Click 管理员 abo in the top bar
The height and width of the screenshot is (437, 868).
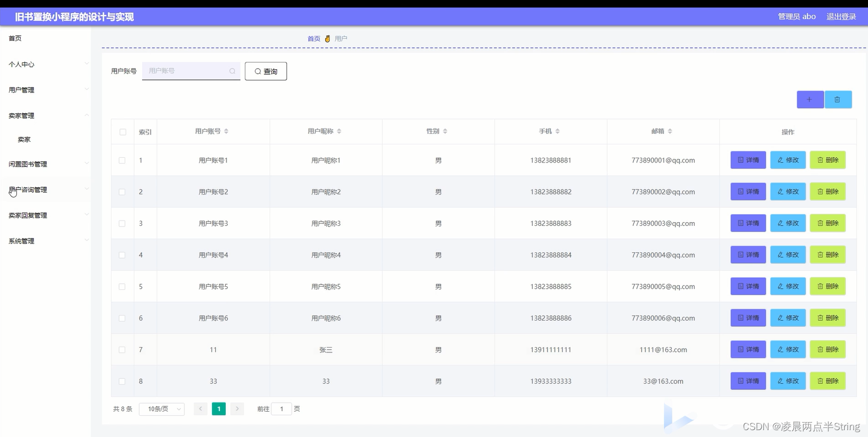pyautogui.click(x=797, y=16)
